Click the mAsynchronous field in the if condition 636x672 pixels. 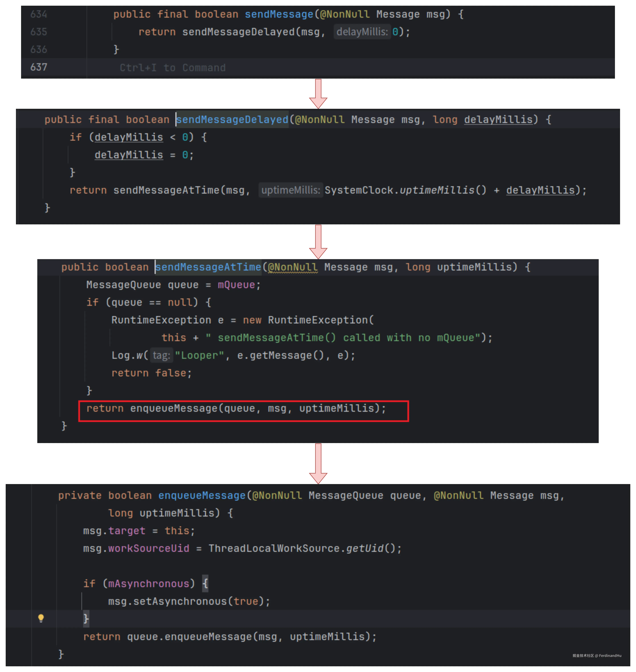(x=149, y=583)
